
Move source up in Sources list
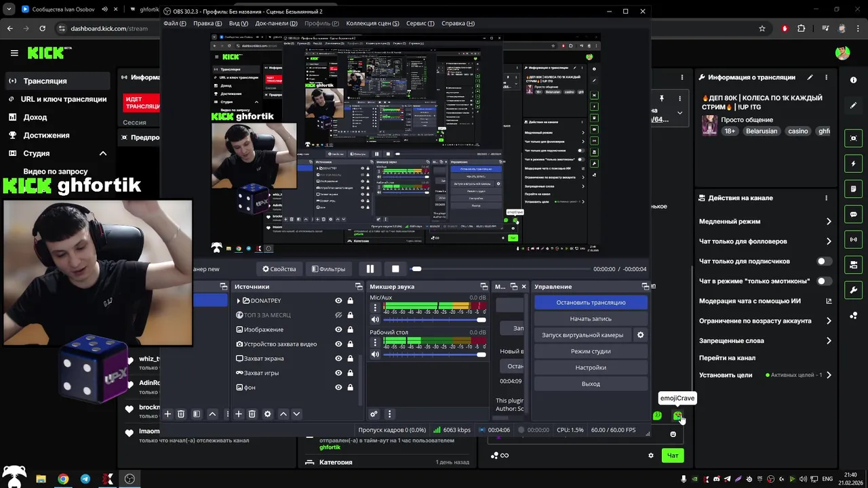283,413
